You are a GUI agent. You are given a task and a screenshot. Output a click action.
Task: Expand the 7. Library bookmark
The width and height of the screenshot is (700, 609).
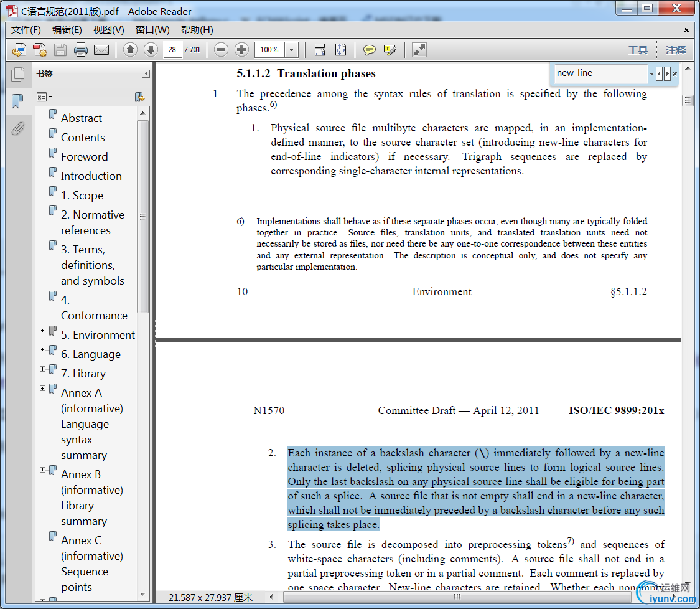(42, 369)
